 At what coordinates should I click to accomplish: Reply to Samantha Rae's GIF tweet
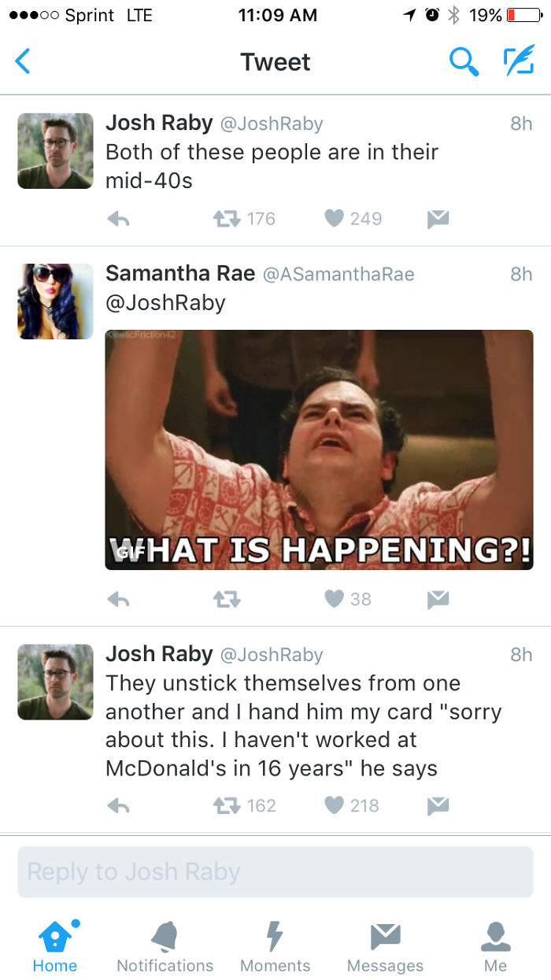118,600
